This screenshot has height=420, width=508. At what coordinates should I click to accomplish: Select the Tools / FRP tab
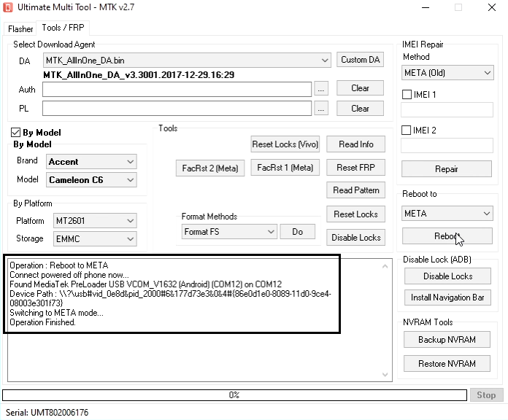[63, 28]
